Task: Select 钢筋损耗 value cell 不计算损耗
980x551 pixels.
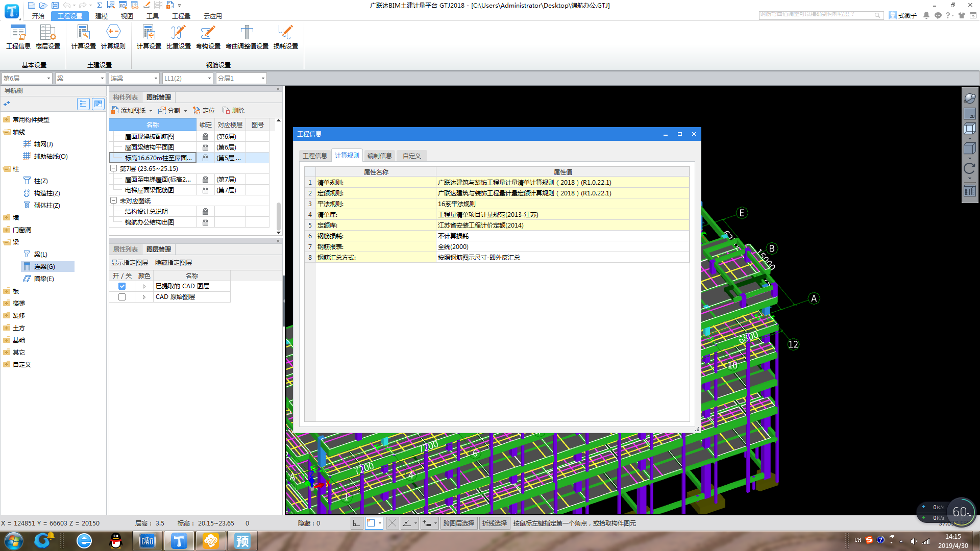Action: tap(562, 236)
